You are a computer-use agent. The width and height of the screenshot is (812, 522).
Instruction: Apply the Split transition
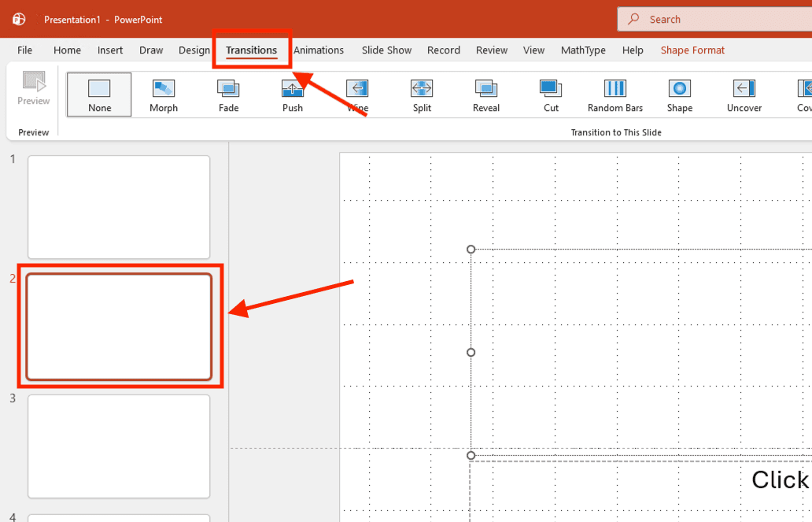[x=422, y=96]
